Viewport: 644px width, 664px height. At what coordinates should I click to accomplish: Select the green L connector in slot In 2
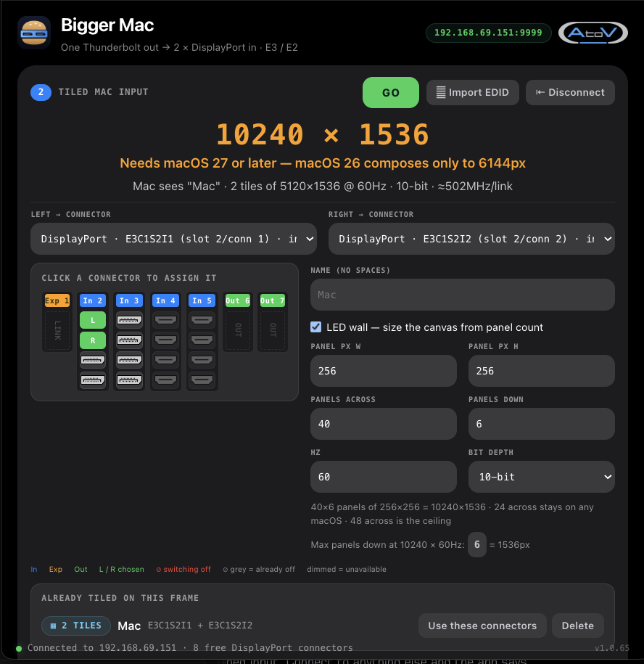point(93,321)
